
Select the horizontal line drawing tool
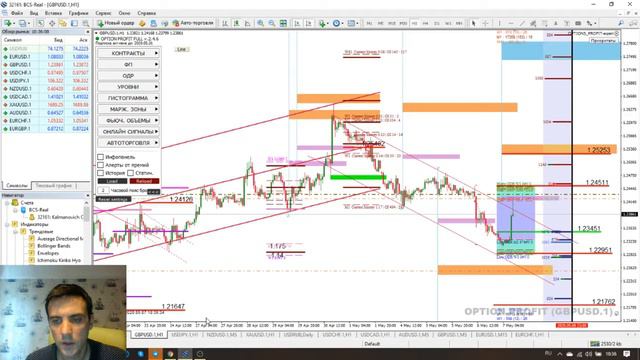pos(511,23)
